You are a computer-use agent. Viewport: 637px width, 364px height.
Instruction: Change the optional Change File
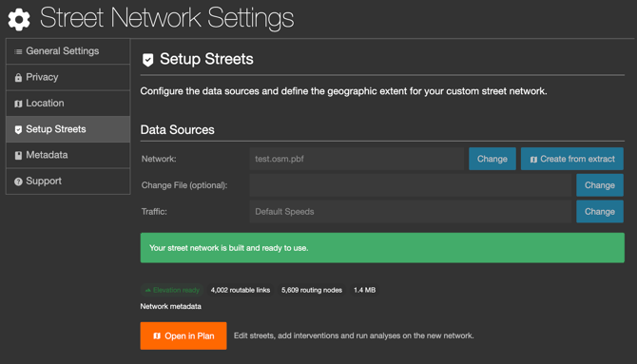600,185
